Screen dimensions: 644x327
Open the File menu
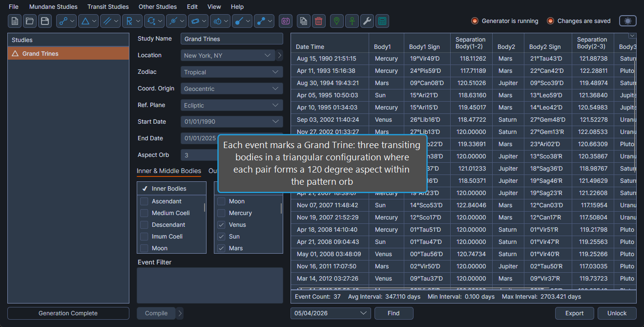14,7
